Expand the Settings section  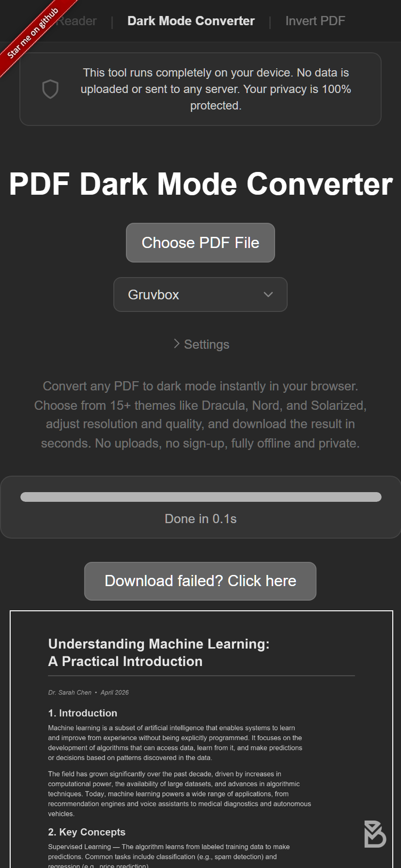[x=200, y=344]
